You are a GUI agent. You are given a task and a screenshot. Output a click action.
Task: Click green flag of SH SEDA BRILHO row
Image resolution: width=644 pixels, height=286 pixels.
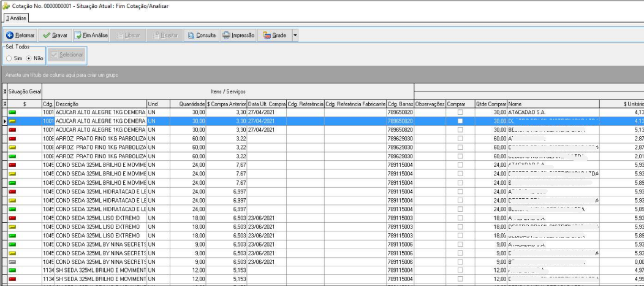click(x=12, y=271)
